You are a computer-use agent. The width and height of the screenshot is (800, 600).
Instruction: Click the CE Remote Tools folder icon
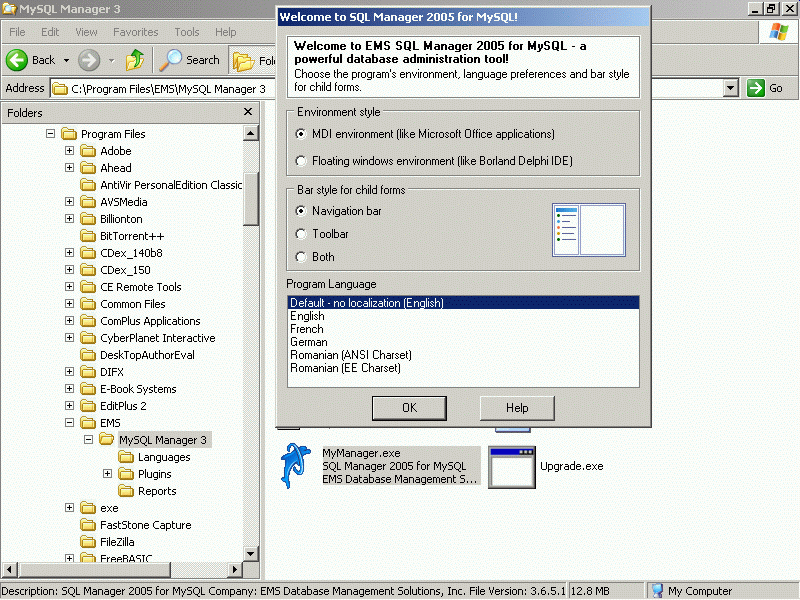88,287
